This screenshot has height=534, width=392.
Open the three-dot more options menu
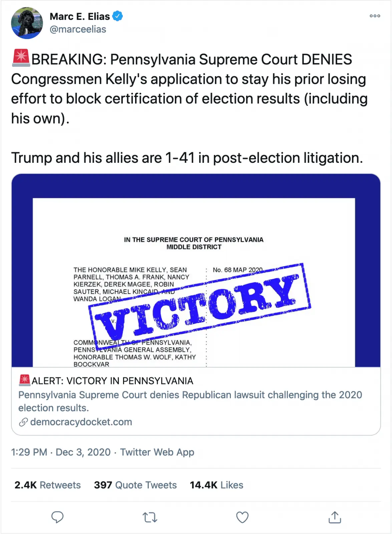tap(375, 16)
